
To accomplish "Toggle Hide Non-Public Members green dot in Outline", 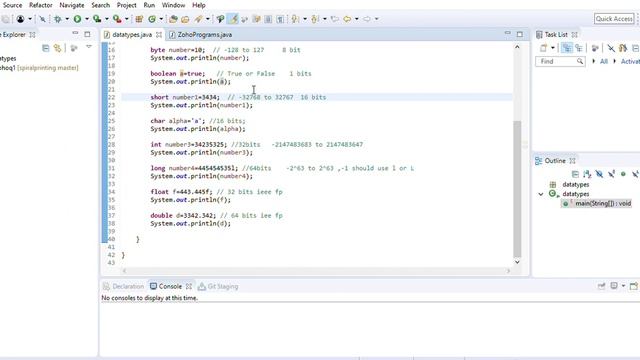I will click(x=623, y=174).
